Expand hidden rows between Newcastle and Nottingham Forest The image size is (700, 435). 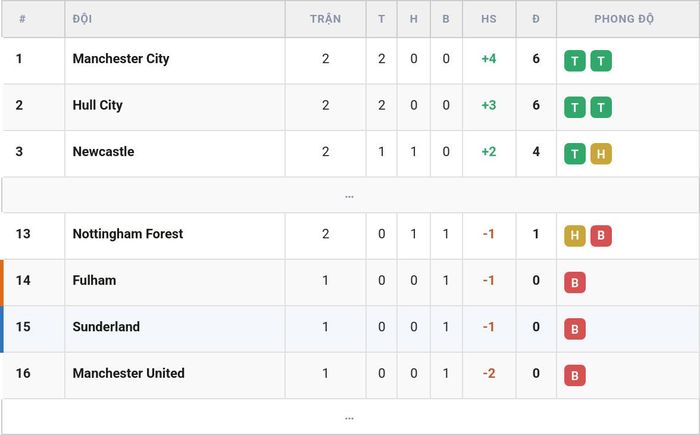click(x=350, y=195)
